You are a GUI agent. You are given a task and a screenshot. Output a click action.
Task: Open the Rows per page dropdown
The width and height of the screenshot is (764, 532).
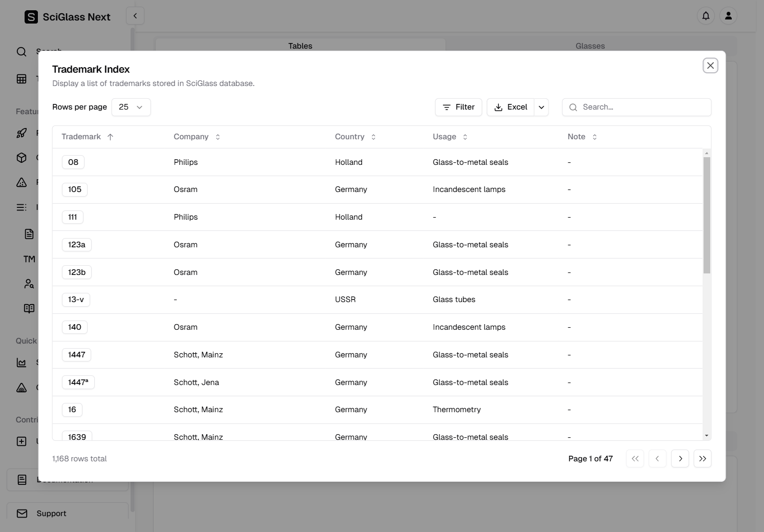point(131,107)
